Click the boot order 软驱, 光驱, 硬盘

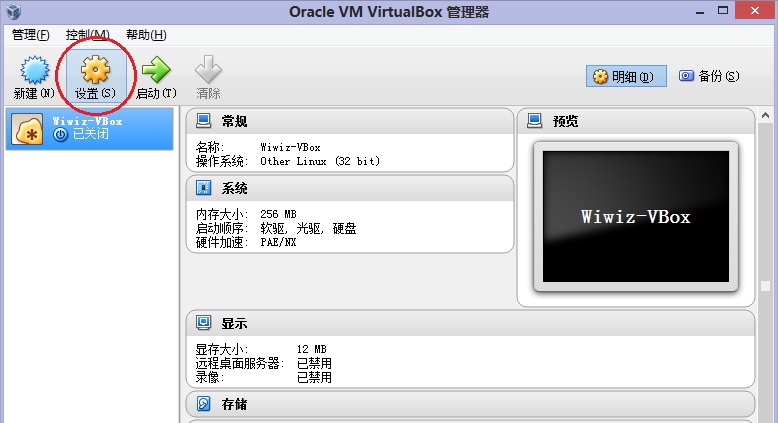pos(308,228)
